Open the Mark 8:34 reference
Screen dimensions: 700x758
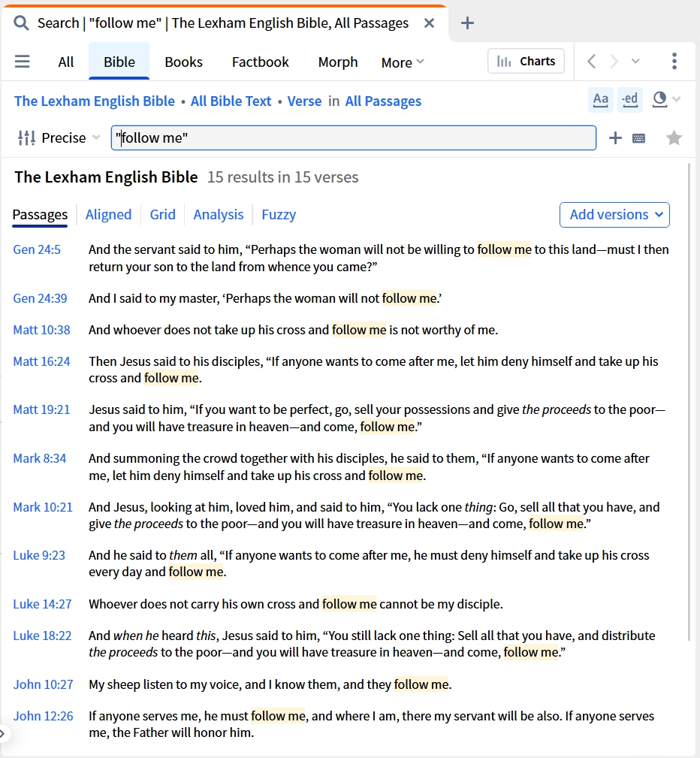click(40, 458)
